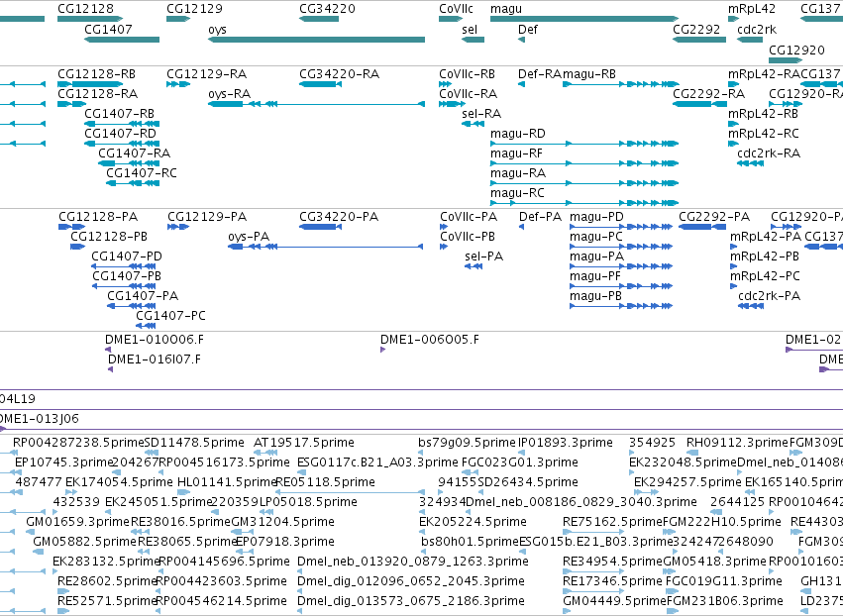Click the CG12128 gene label

coord(85,9)
